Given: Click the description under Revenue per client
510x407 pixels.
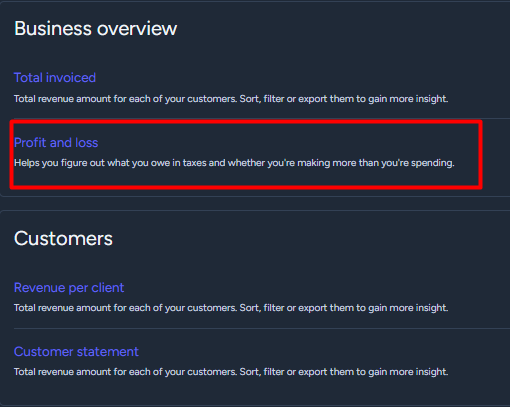Looking at the screenshot, I should click(231, 308).
